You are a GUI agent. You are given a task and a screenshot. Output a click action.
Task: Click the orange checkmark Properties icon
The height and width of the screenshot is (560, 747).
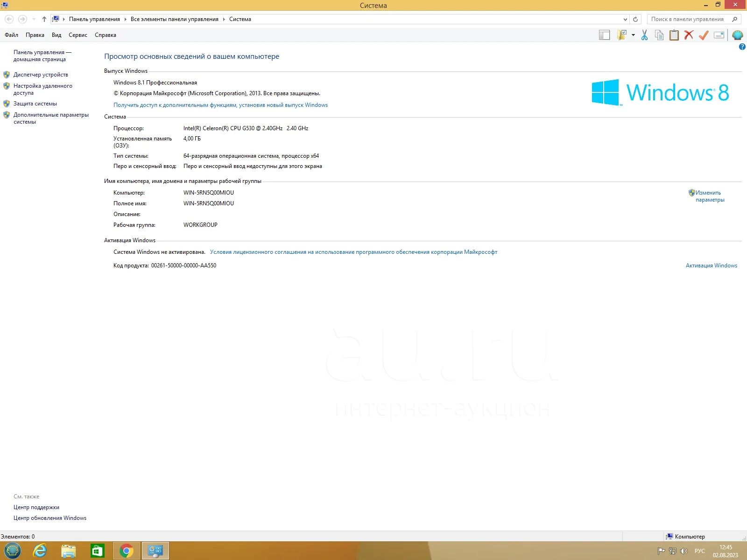(x=704, y=35)
